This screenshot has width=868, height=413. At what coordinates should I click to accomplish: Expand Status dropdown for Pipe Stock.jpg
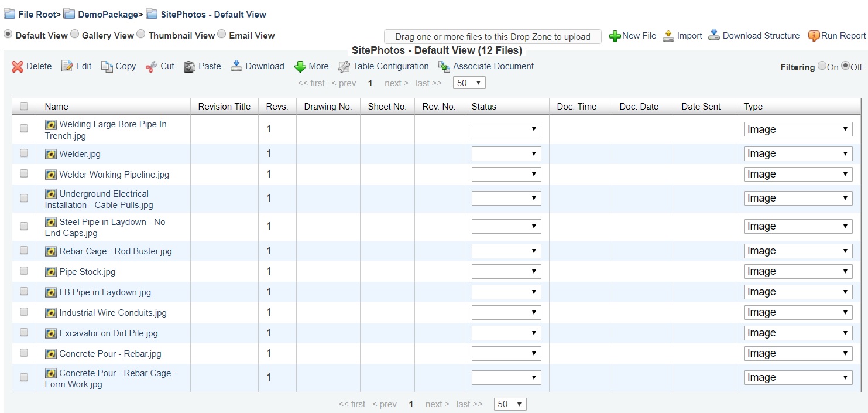point(506,271)
